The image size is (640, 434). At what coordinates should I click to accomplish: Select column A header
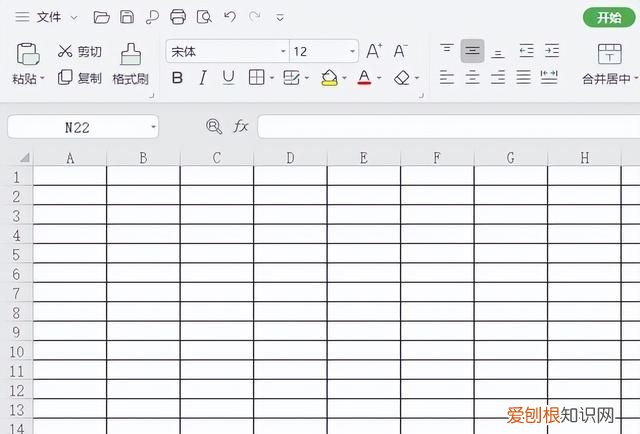pos(70,158)
